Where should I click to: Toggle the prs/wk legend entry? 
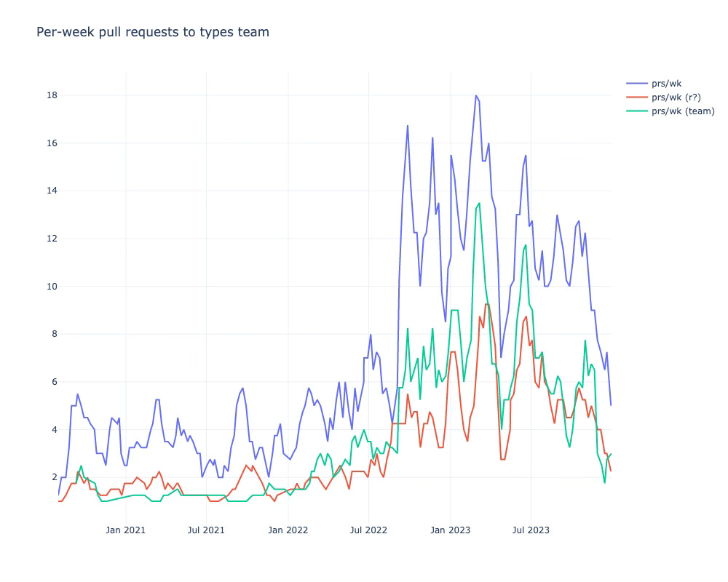click(654, 84)
